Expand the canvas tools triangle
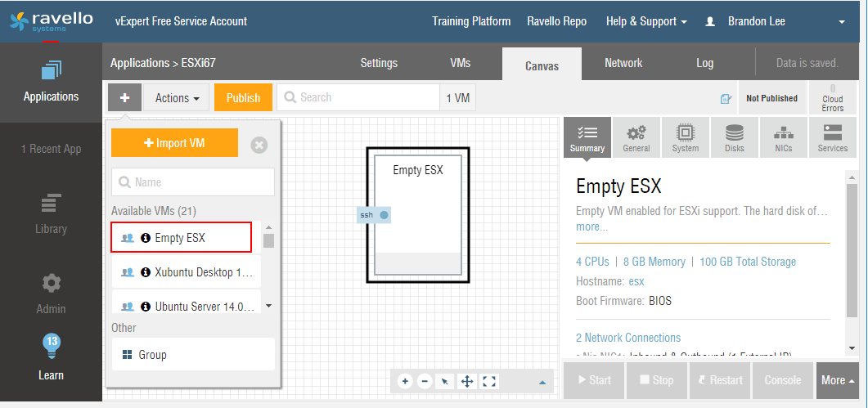868x408 pixels. click(542, 383)
